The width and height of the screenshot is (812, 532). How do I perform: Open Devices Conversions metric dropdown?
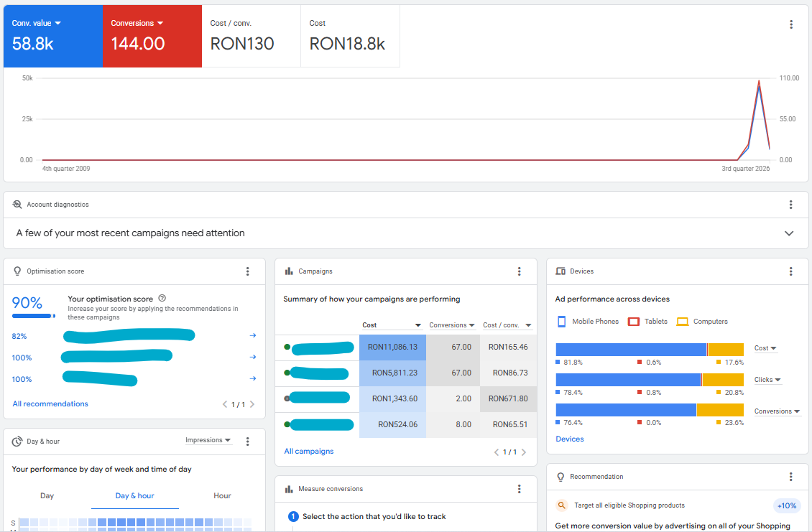(777, 411)
